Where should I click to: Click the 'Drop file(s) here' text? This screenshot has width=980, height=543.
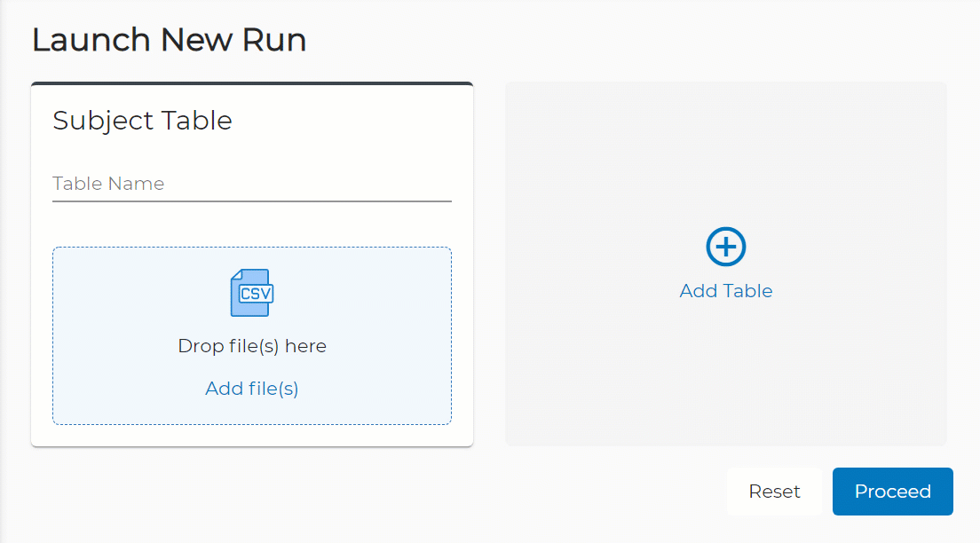pos(252,346)
